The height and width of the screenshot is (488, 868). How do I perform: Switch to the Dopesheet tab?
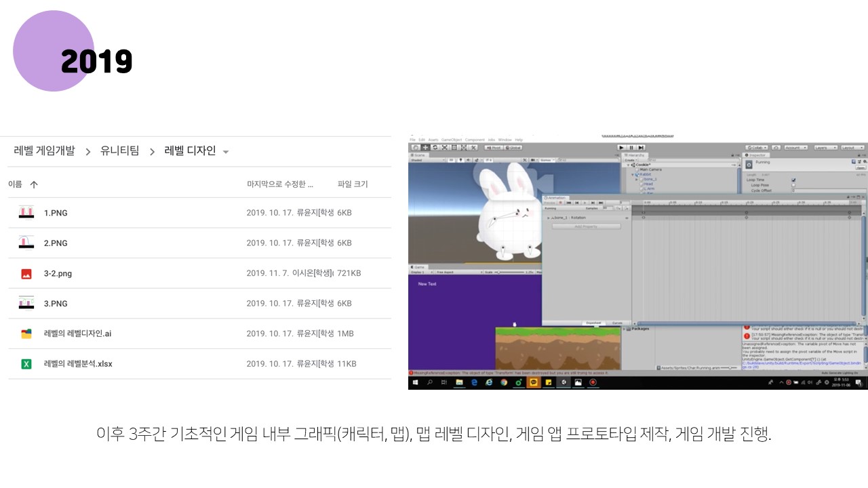(593, 323)
